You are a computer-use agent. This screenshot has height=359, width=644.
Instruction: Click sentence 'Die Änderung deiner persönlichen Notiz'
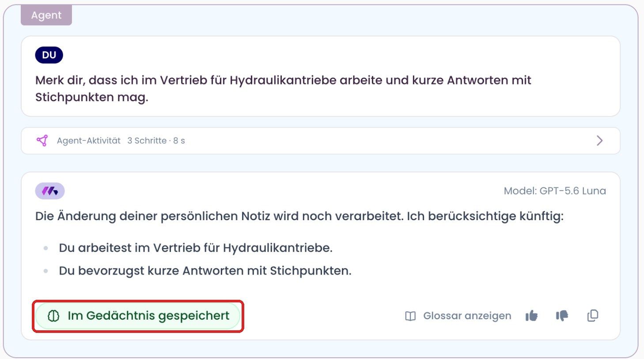click(x=299, y=217)
